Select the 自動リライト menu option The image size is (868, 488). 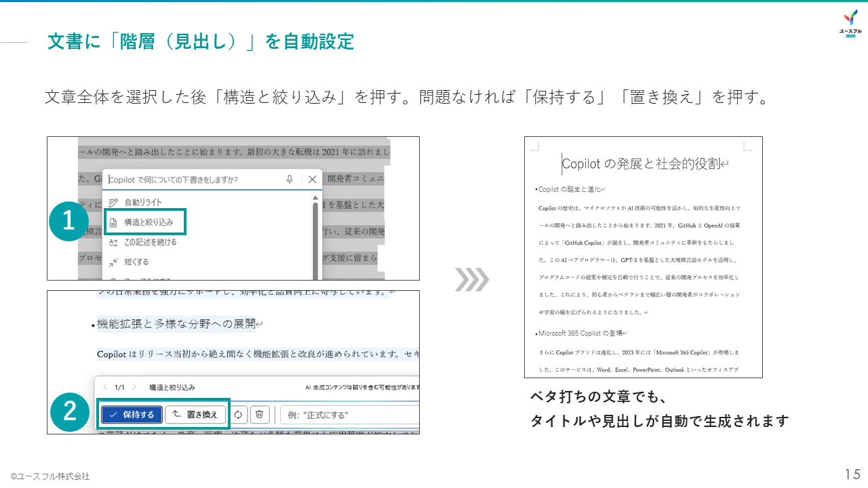click(x=143, y=203)
